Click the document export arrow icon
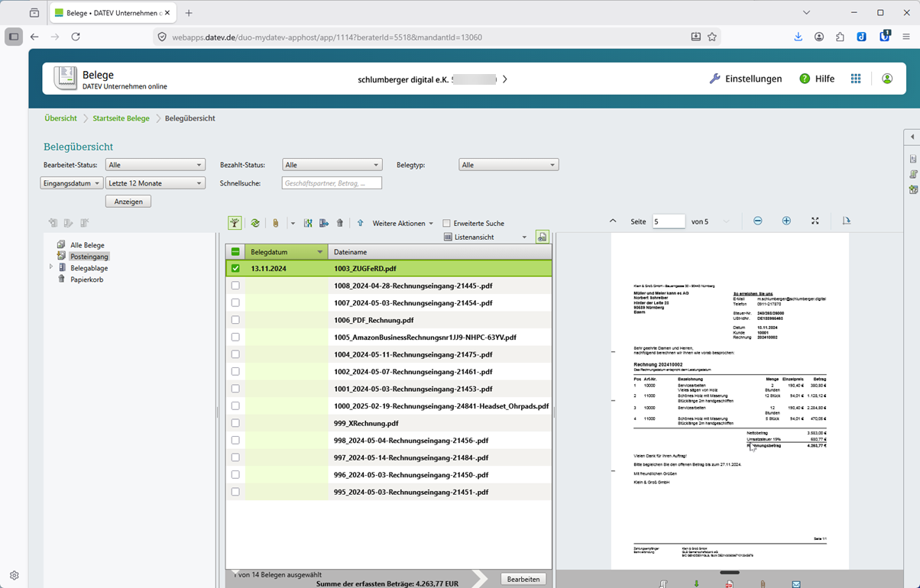920x588 pixels. click(x=324, y=223)
